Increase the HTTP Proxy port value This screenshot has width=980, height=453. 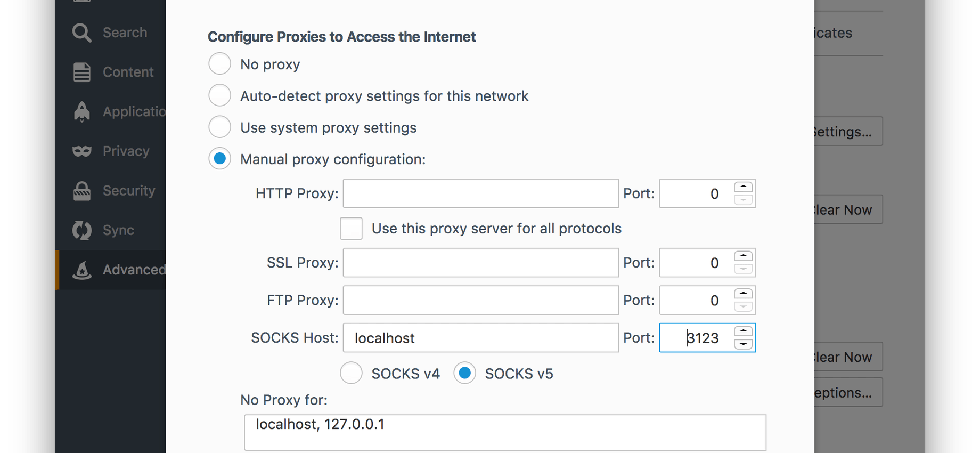pyautogui.click(x=743, y=187)
